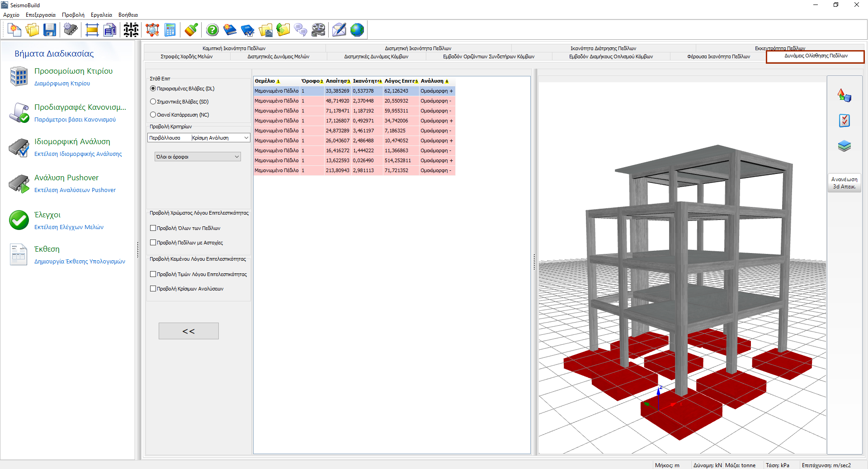Click the paintbrush icon in the toolbar

(x=191, y=30)
